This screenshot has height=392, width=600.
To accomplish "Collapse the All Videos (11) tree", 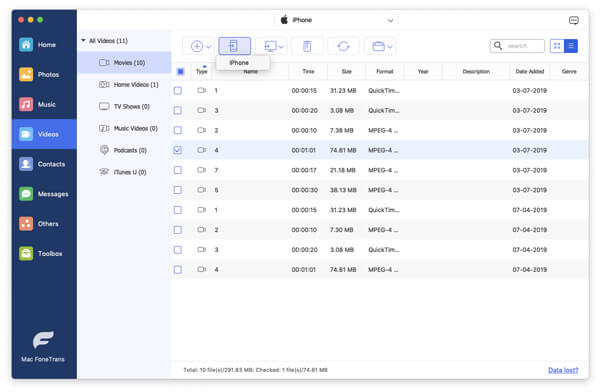I will pyautogui.click(x=83, y=41).
